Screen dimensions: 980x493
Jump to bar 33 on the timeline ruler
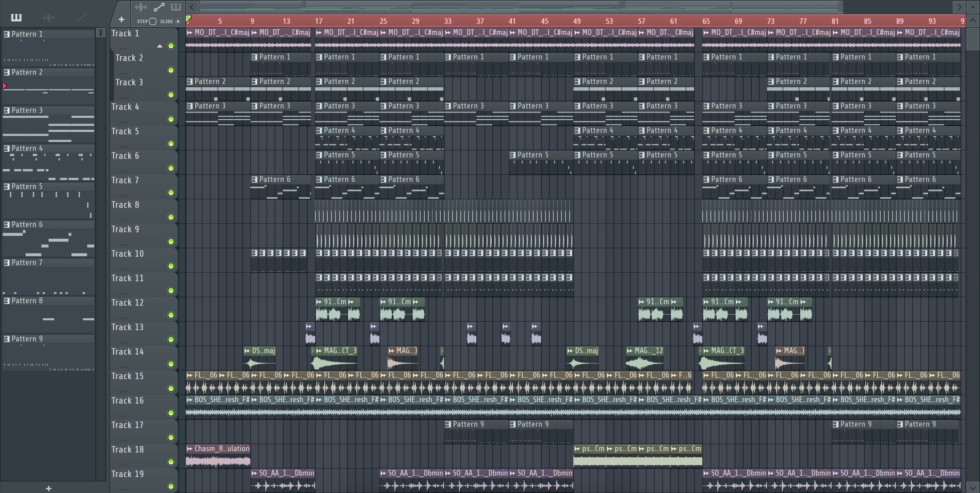(x=448, y=21)
